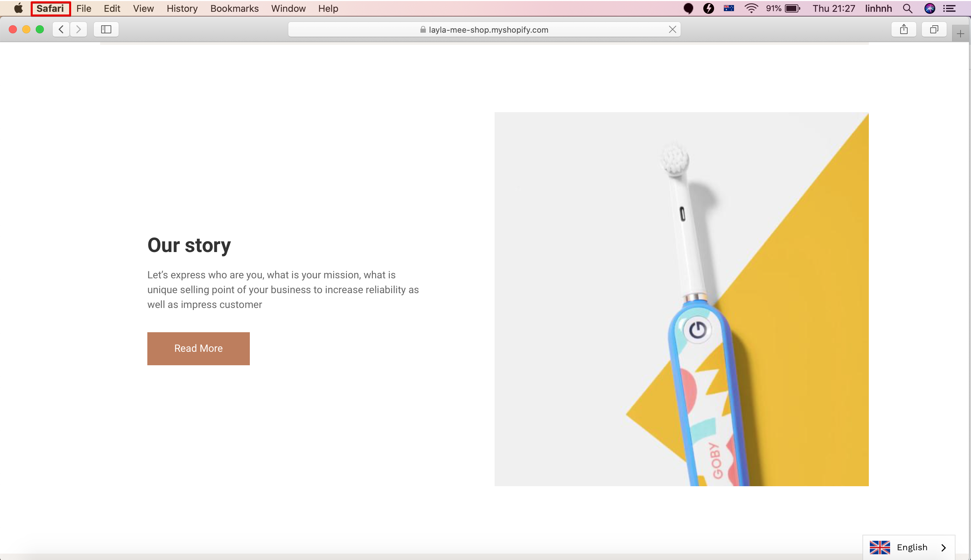Screen dimensions: 971x560
Task: Open the Window menu
Action: tap(288, 8)
